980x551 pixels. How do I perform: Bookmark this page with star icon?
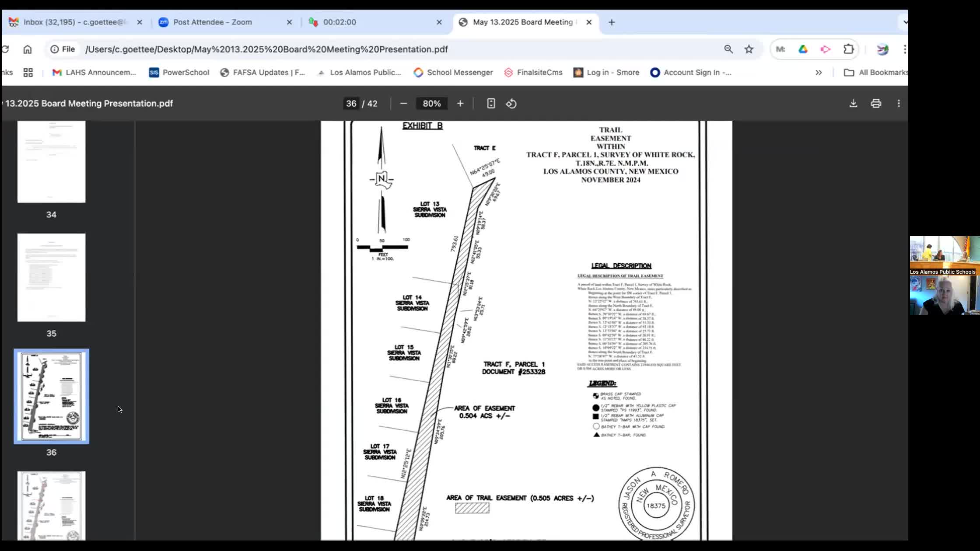tap(749, 49)
